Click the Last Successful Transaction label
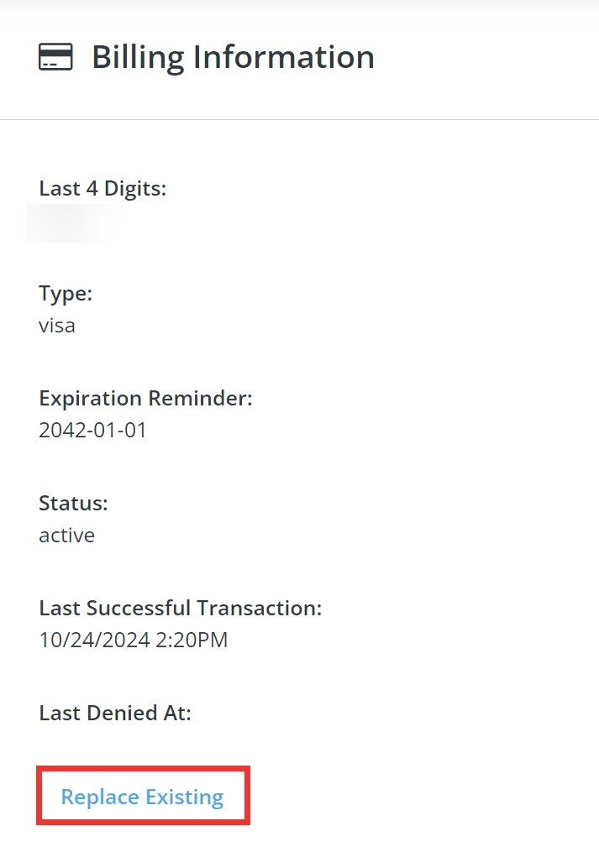This screenshot has height=868, width=599. pyautogui.click(x=180, y=608)
